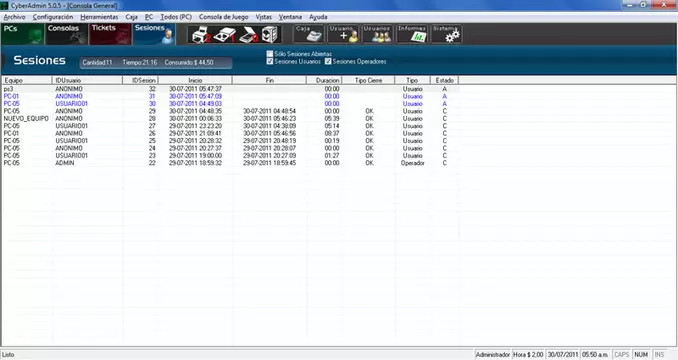Click the CyberAdmin title bar app icon
678x360 pixels.
(5, 6)
